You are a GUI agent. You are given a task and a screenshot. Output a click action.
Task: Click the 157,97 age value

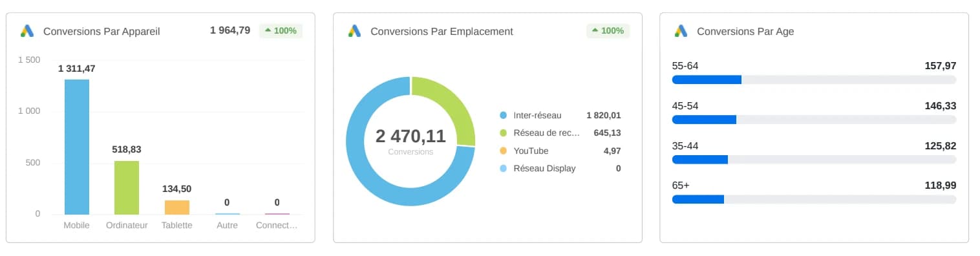(940, 65)
